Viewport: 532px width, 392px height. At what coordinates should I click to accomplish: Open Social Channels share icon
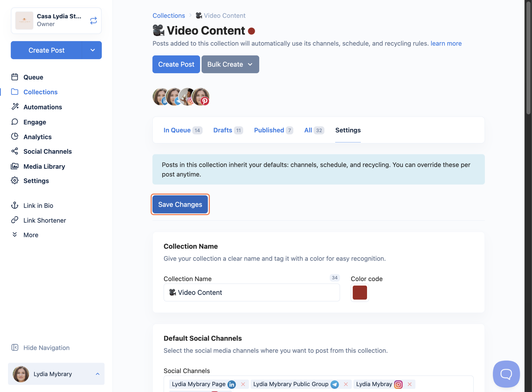pos(15,151)
